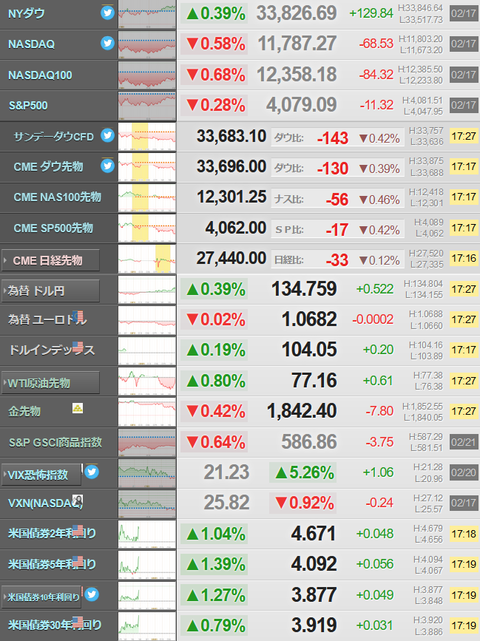Click Twitter icon beside CME ダウ先物

click(108, 166)
